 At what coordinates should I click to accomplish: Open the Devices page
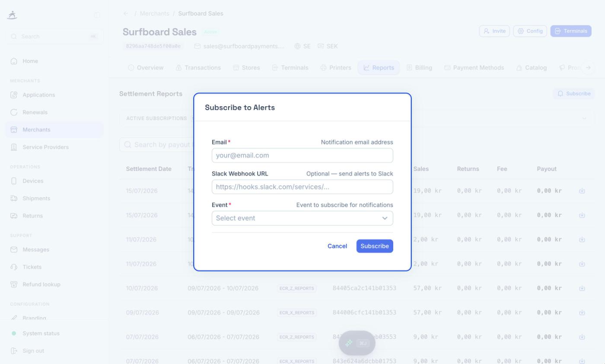point(54,181)
